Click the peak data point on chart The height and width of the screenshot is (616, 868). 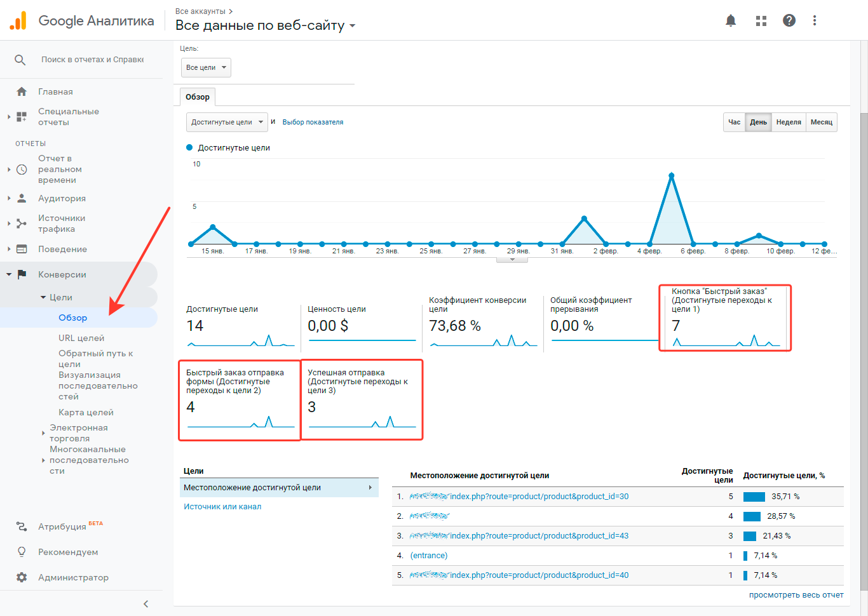[671, 175]
